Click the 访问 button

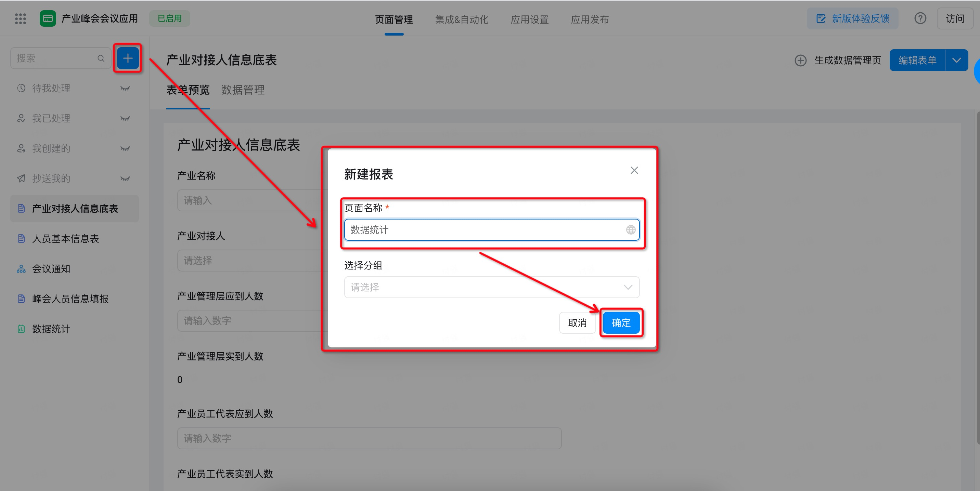[955, 18]
